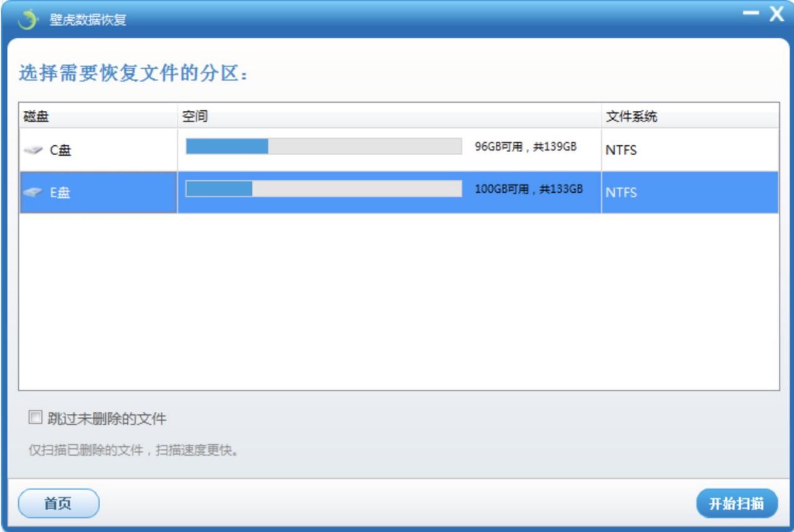Click the 壁虎数据恢复 title text
Image resolution: width=794 pixels, height=532 pixels.
click(x=88, y=20)
